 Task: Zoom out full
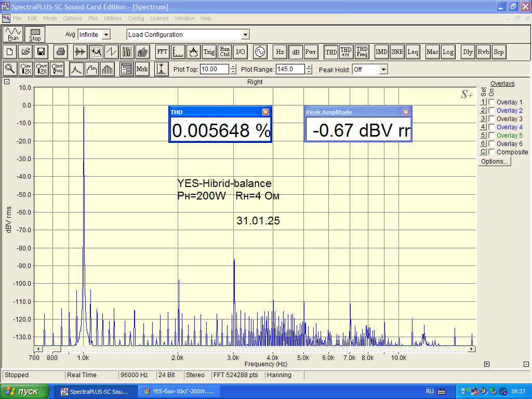pyautogui.click(x=57, y=69)
